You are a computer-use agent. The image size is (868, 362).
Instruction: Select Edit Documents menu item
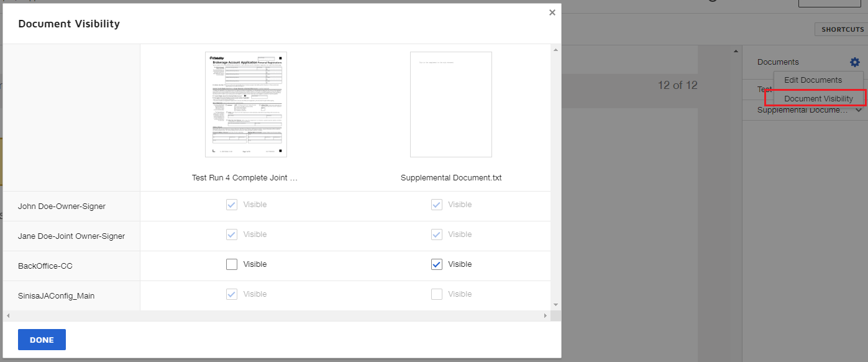click(813, 80)
